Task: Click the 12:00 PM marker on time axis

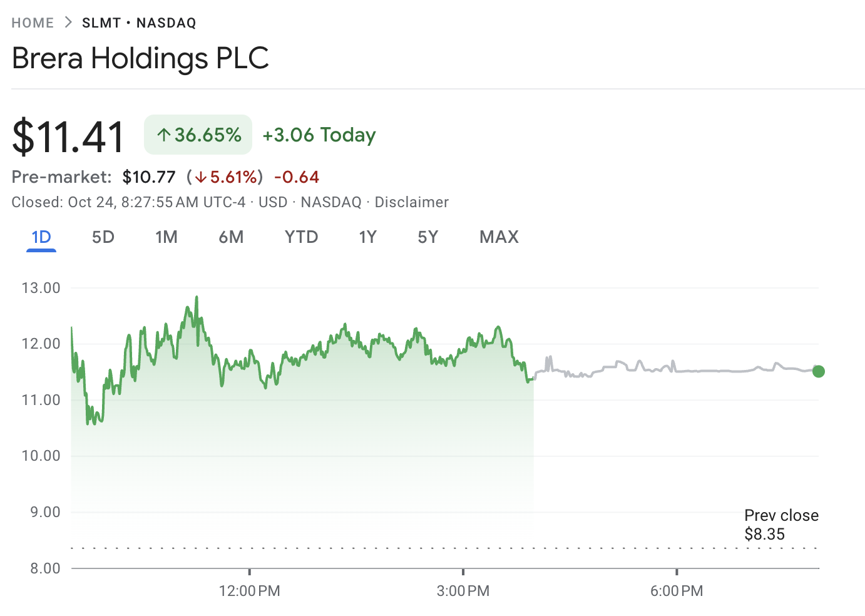Action: click(249, 590)
